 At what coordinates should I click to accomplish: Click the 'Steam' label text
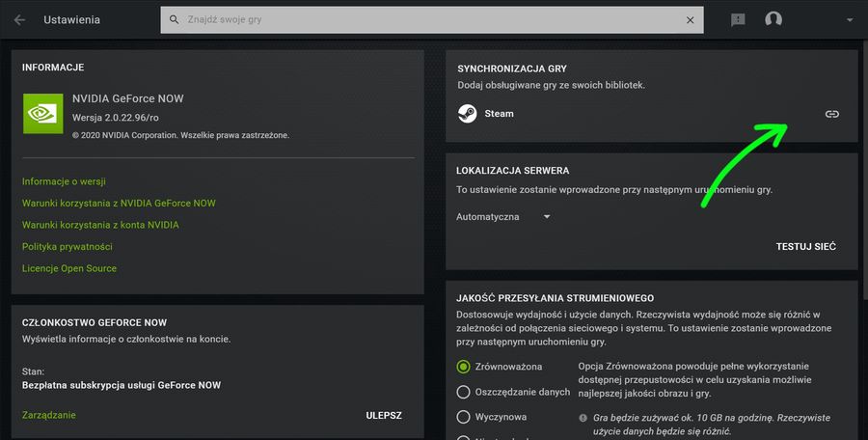point(499,114)
